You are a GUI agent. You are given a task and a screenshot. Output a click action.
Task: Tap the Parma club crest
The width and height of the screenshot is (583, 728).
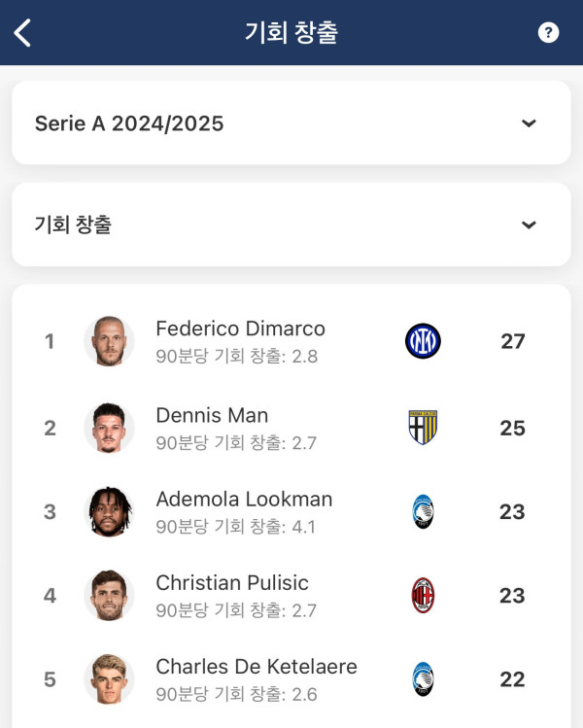coord(423,428)
